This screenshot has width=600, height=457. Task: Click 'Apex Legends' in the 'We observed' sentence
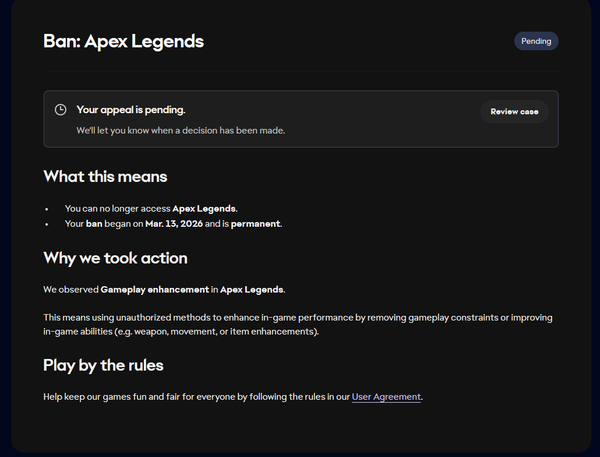click(253, 289)
